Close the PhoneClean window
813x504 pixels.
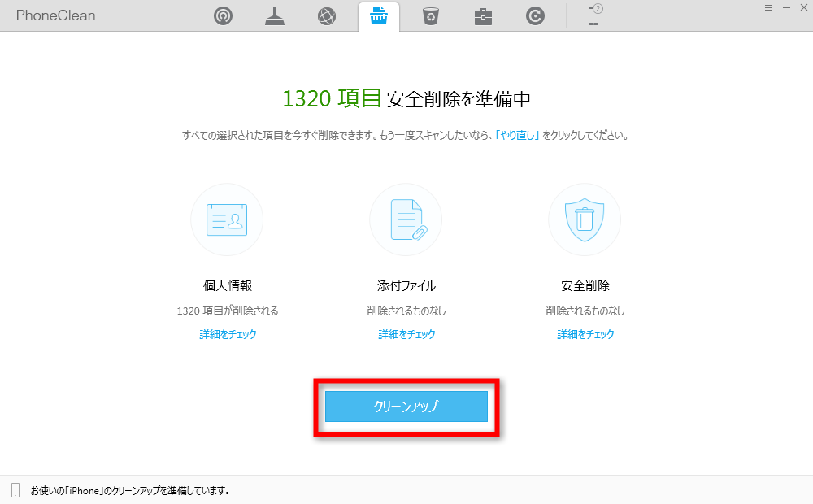(804, 8)
